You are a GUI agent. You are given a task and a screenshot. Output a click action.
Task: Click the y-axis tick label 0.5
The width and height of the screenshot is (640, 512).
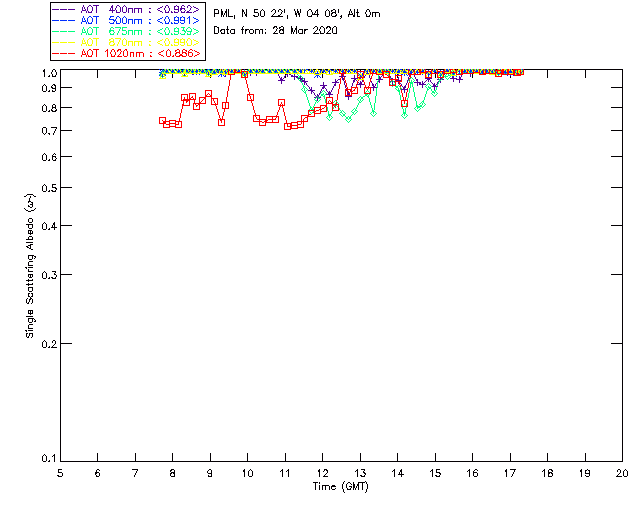49,188
